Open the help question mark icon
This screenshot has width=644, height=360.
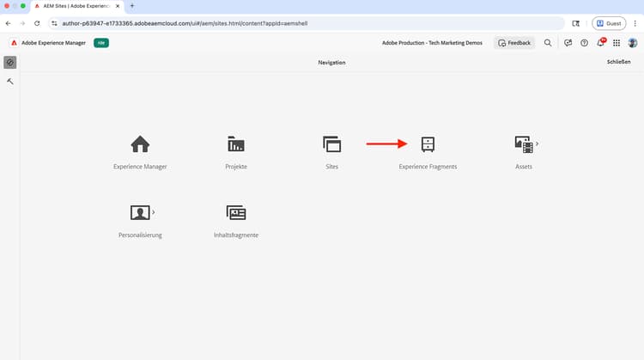[584, 43]
